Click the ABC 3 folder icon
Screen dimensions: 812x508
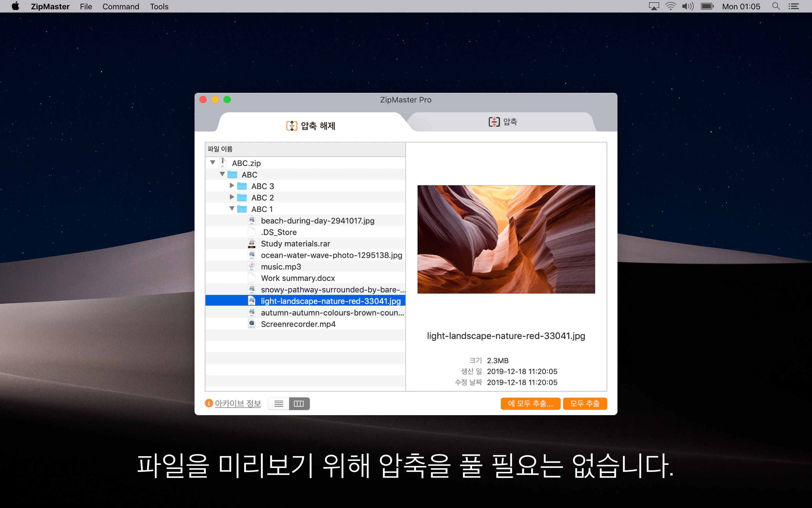(242, 186)
